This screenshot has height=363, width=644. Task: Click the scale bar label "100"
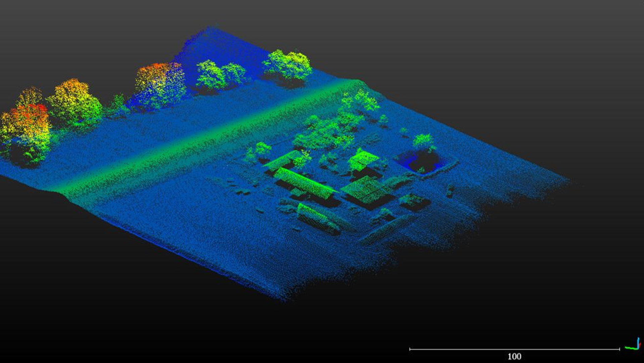click(514, 357)
